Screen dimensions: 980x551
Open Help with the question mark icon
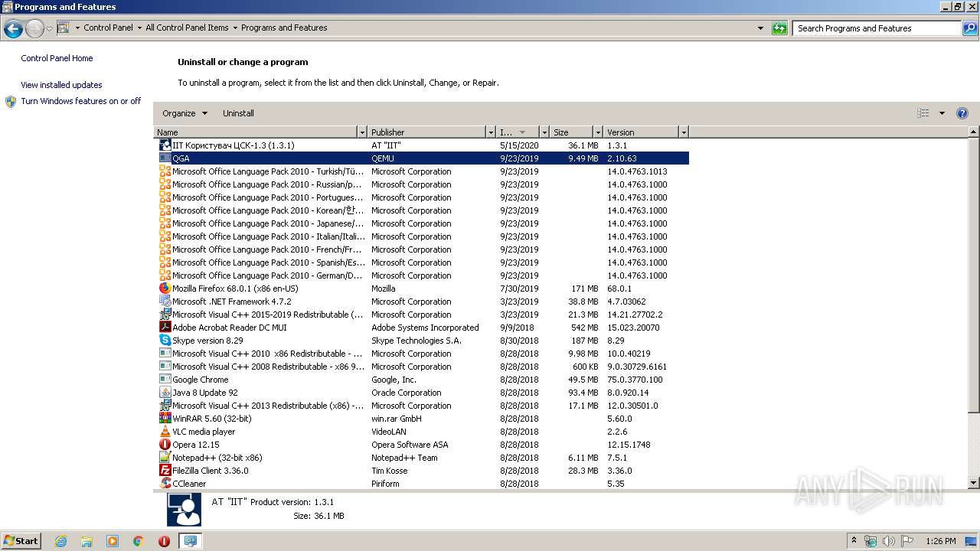coord(962,113)
